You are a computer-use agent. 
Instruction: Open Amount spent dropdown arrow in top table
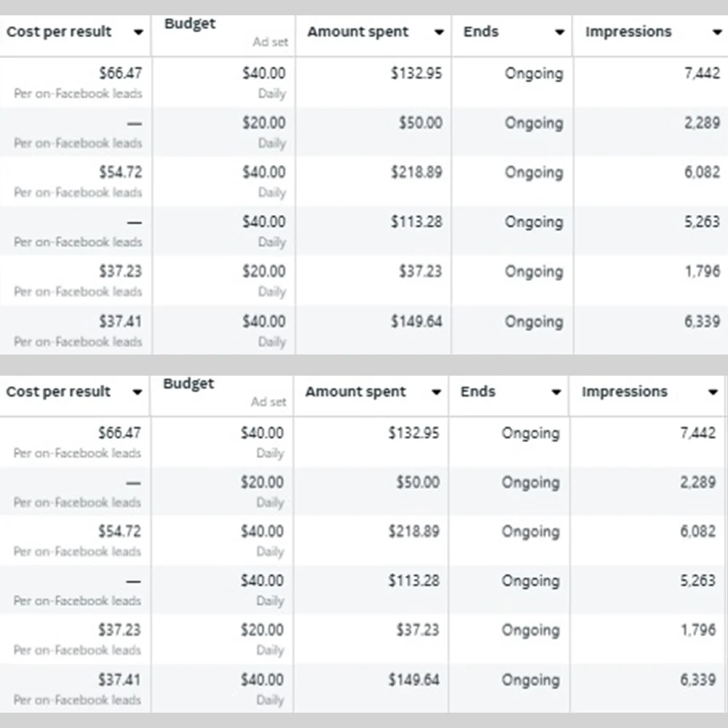point(439,33)
